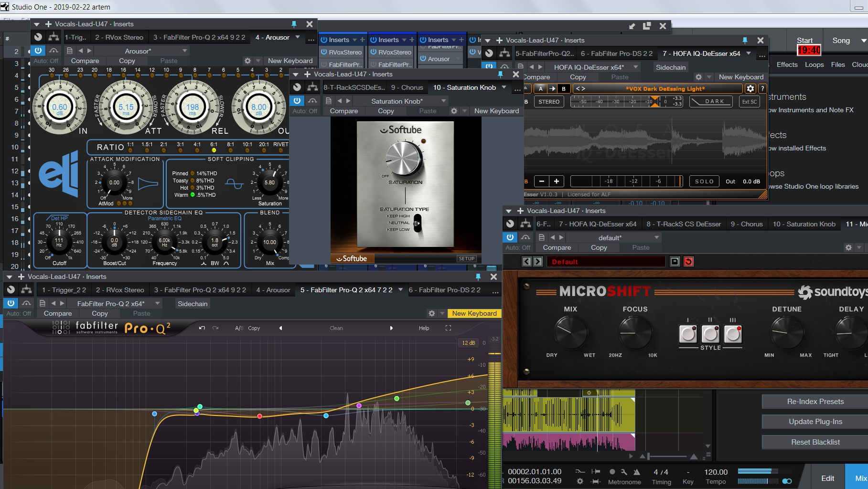Click Compare in the Saturation Knob window

point(343,111)
